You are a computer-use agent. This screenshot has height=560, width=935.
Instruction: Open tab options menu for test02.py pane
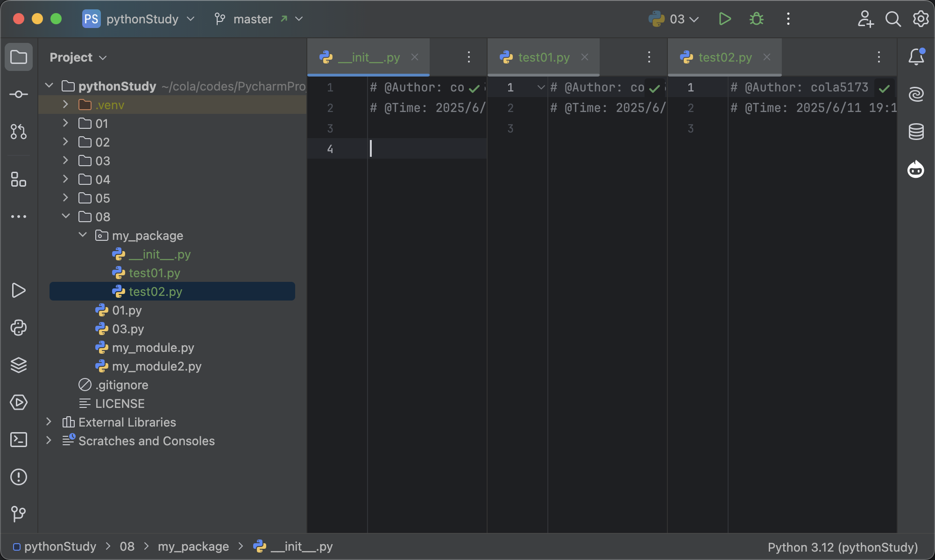[x=879, y=57]
